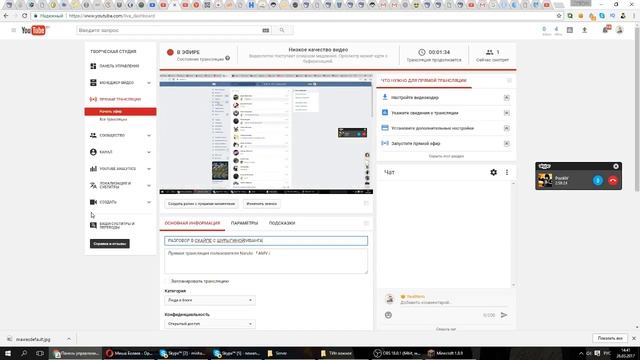Click the create highlight clip button
This screenshot has height=360, width=640.
[202, 204]
